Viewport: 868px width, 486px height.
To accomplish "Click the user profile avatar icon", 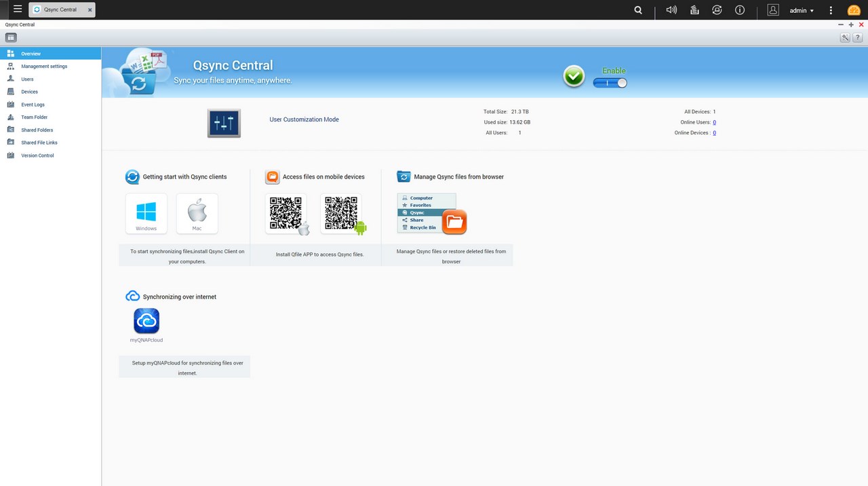I will click(773, 10).
